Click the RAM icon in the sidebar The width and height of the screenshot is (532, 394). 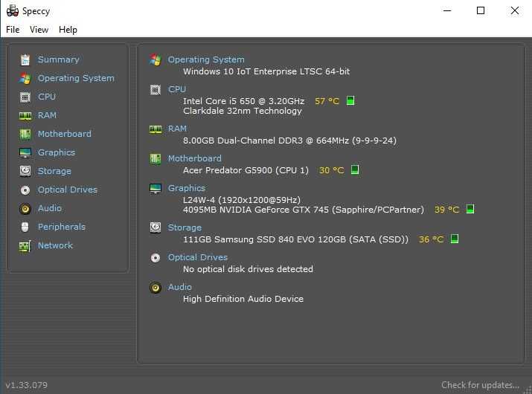[25, 115]
